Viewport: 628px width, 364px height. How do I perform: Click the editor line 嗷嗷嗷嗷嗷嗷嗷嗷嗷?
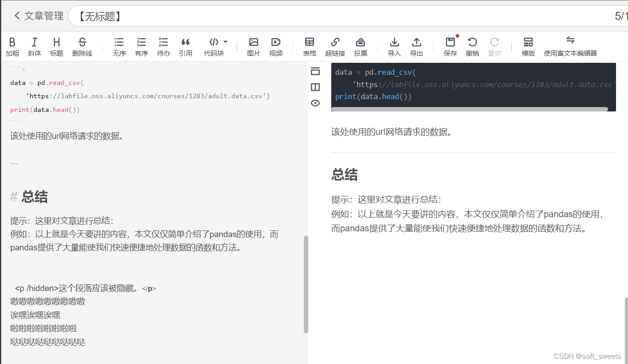(48, 302)
